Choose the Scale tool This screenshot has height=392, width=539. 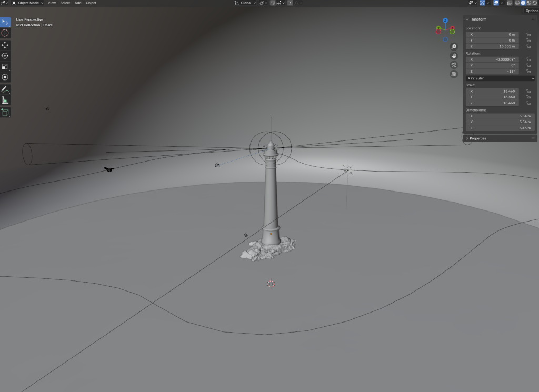point(5,67)
